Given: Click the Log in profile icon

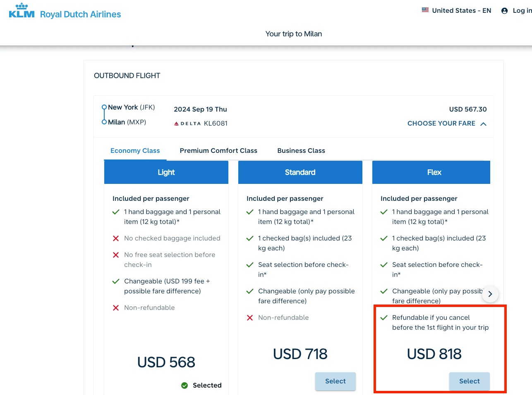Looking at the screenshot, I should click(x=504, y=11).
